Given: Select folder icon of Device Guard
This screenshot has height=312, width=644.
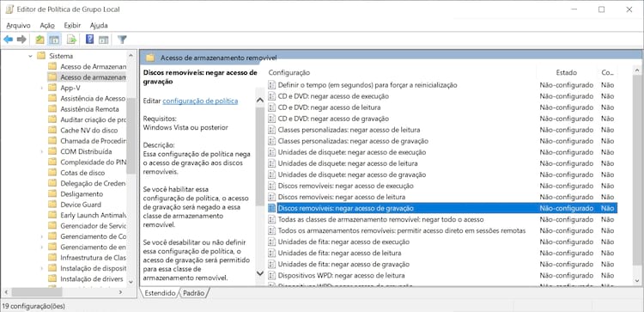Looking at the screenshot, I should click(52, 205).
